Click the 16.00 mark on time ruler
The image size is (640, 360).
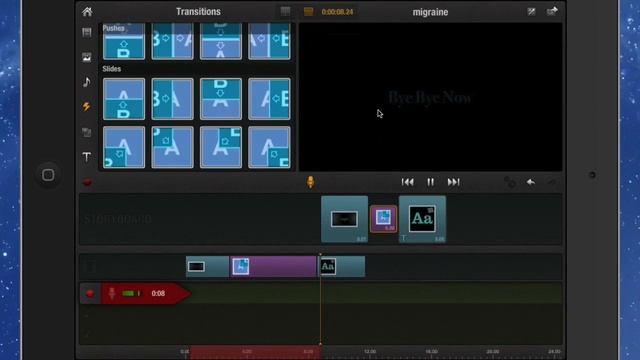(x=431, y=351)
